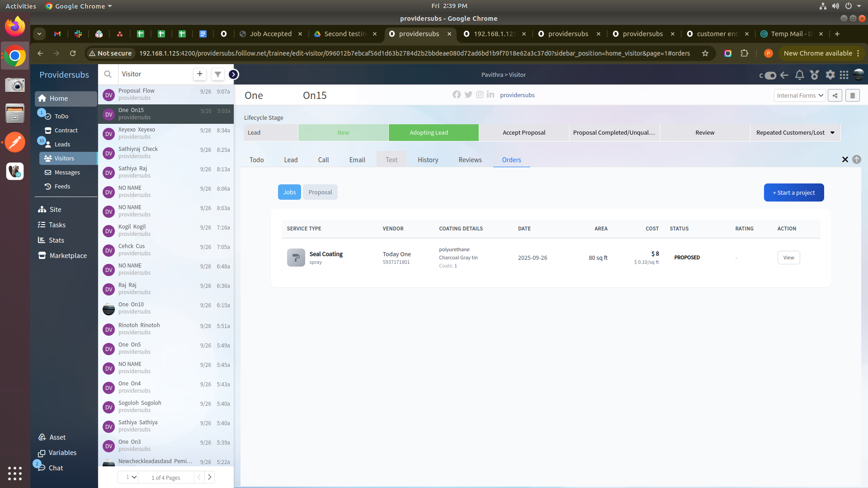Click the trash delete icon

[x=853, y=95]
